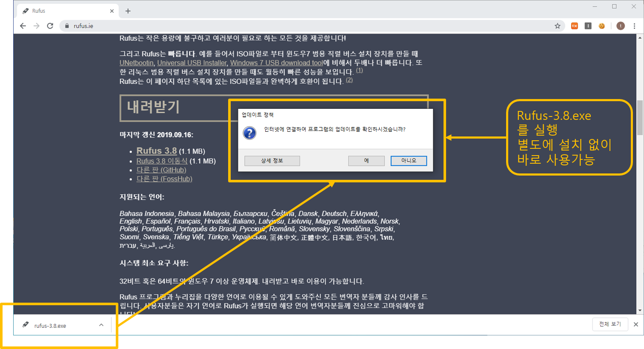Screen dimensions: 644x349
Task: Click footnote (1) reference link
Action: click(x=359, y=71)
